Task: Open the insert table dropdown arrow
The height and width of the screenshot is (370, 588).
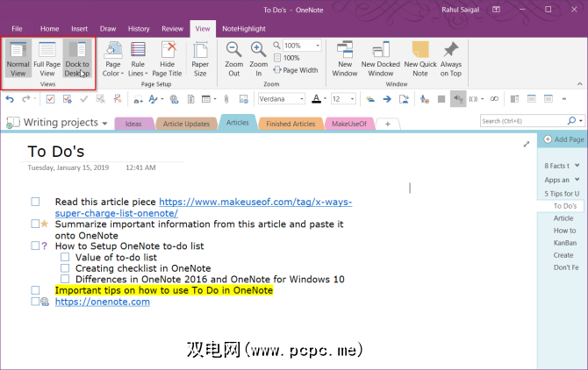Action: click(x=215, y=99)
